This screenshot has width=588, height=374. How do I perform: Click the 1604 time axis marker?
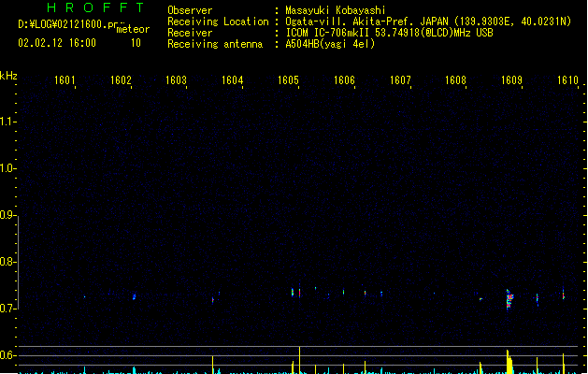pos(232,80)
